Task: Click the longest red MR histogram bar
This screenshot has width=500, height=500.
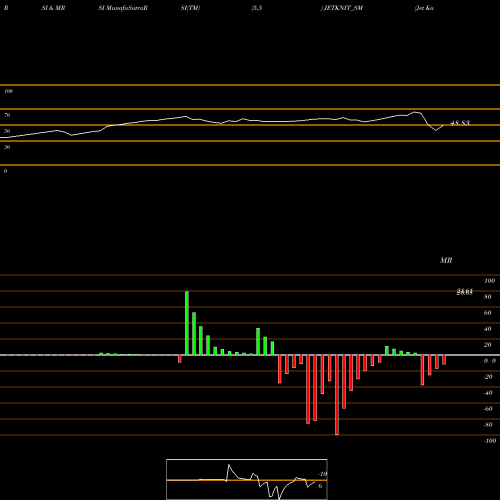Action: [x=337, y=395]
